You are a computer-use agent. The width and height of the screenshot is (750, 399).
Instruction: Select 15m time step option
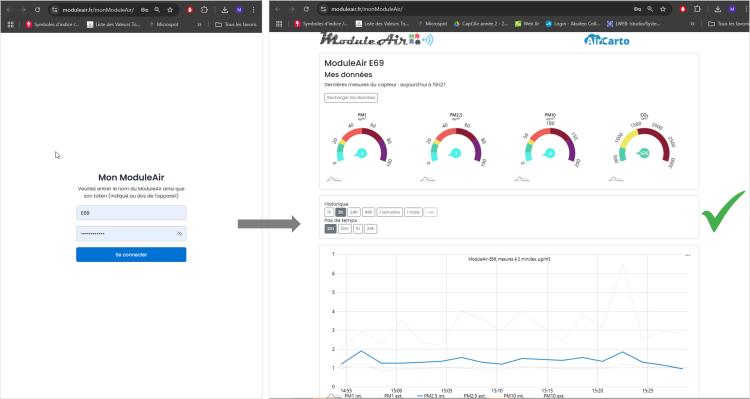(x=345, y=229)
